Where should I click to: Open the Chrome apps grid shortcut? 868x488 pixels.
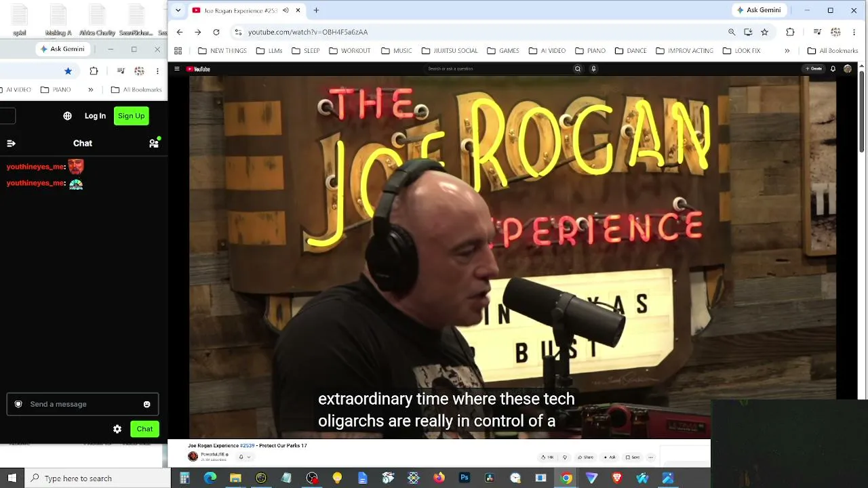pyautogui.click(x=178, y=51)
